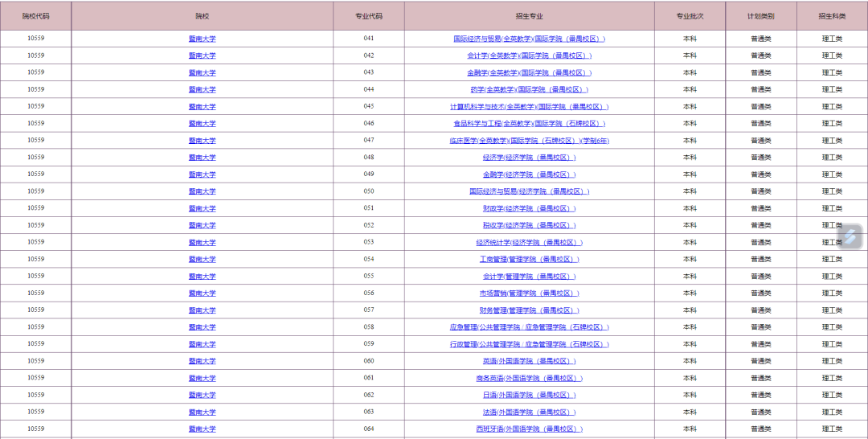Select major code cell 063
Image resolution: width=868 pixels, height=439 pixels.
point(369,412)
